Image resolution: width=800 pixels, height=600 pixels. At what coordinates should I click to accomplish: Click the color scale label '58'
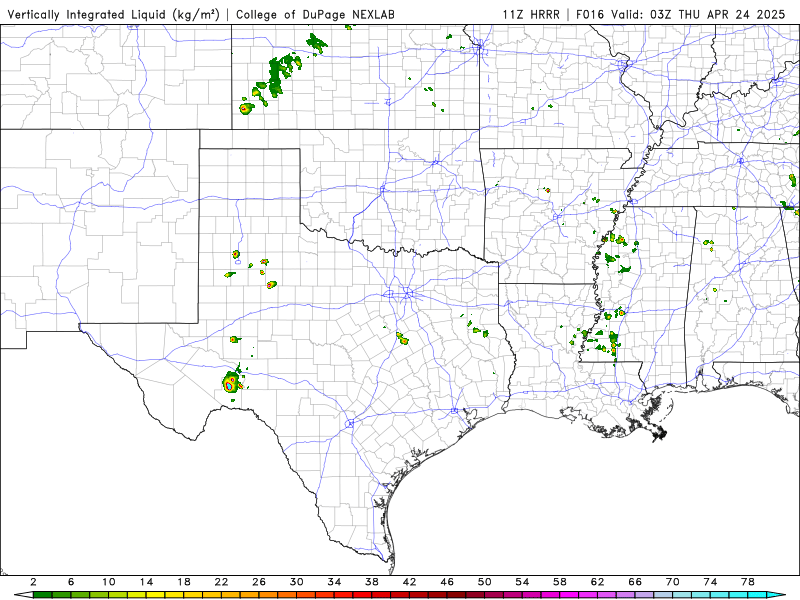pos(560,582)
